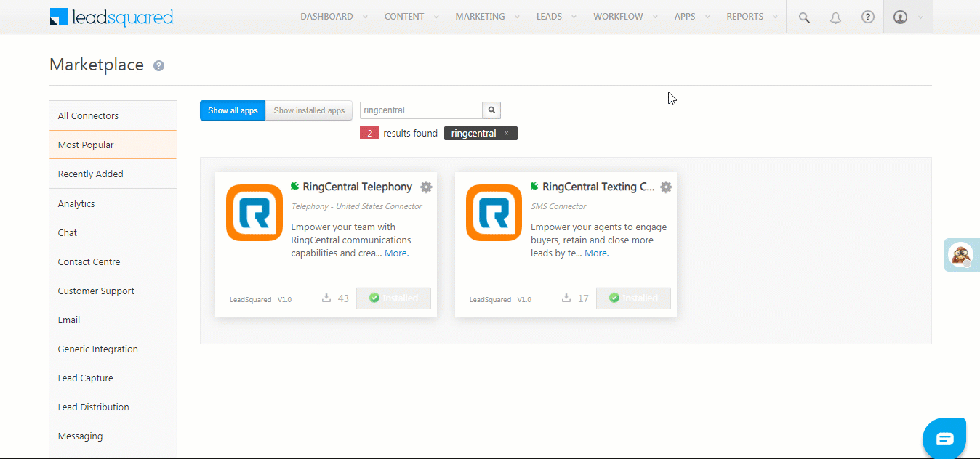
Task: Select Messaging category
Action: coord(113,436)
